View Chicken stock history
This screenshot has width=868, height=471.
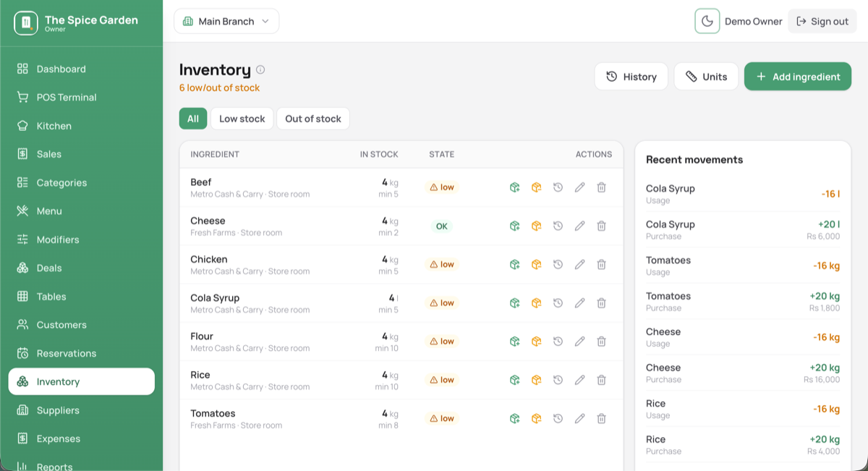coord(558,264)
